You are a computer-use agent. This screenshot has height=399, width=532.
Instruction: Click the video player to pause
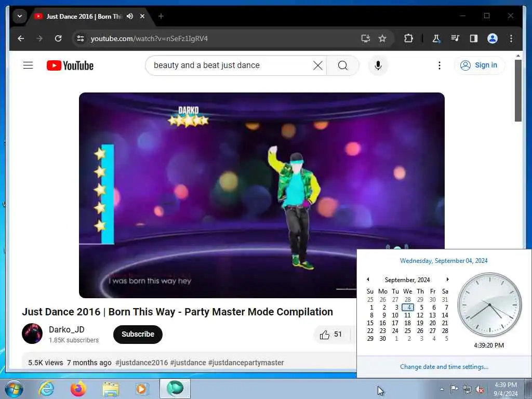pos(262,195)
